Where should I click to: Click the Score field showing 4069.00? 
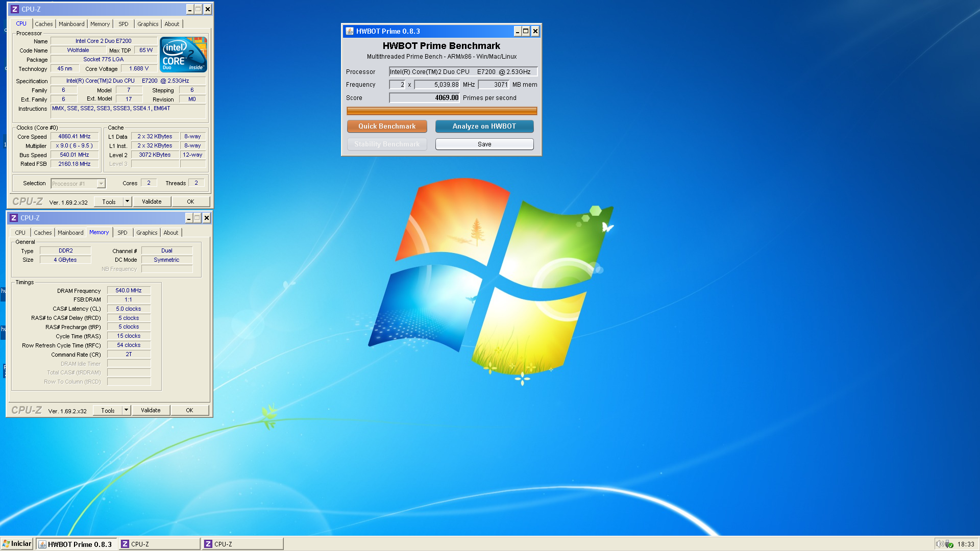click(x=425, y=97)
